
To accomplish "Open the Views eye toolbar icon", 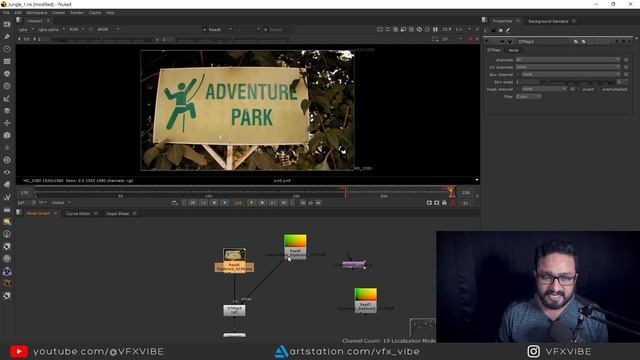I will pyautogui.click(x=7, y=172).
